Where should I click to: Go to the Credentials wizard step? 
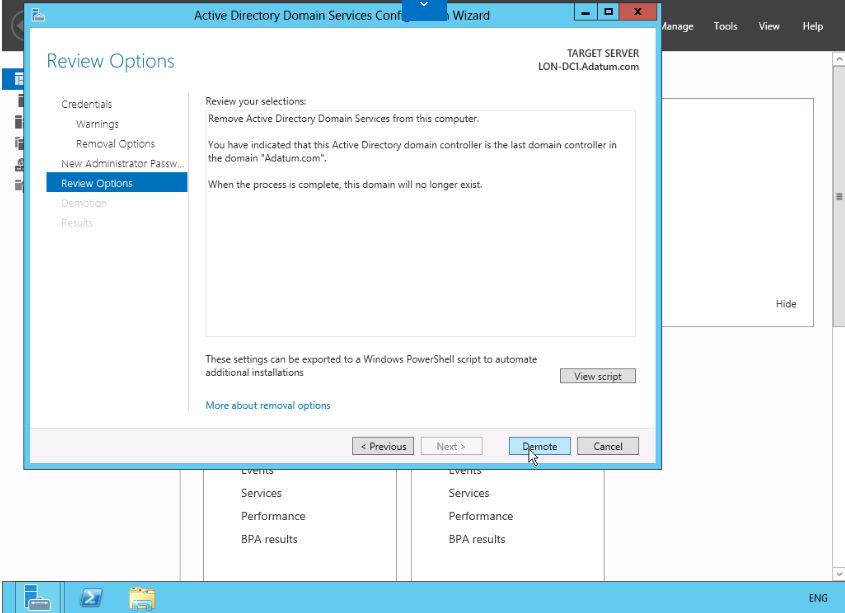86,104
